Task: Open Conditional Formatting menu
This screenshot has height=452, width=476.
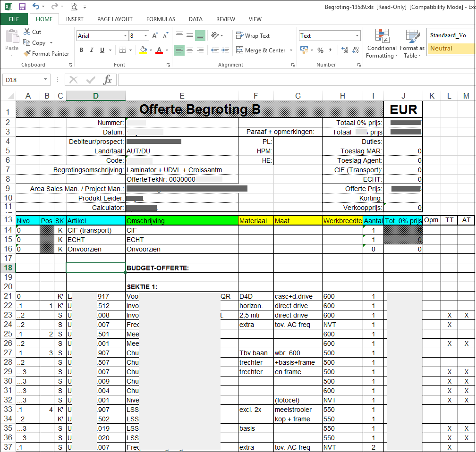Action: (382, 43)
